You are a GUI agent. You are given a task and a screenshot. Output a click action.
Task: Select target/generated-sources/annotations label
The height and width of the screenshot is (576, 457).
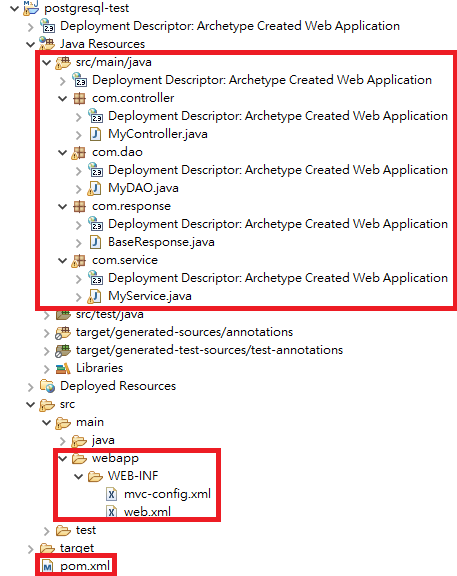pos(184,332)
